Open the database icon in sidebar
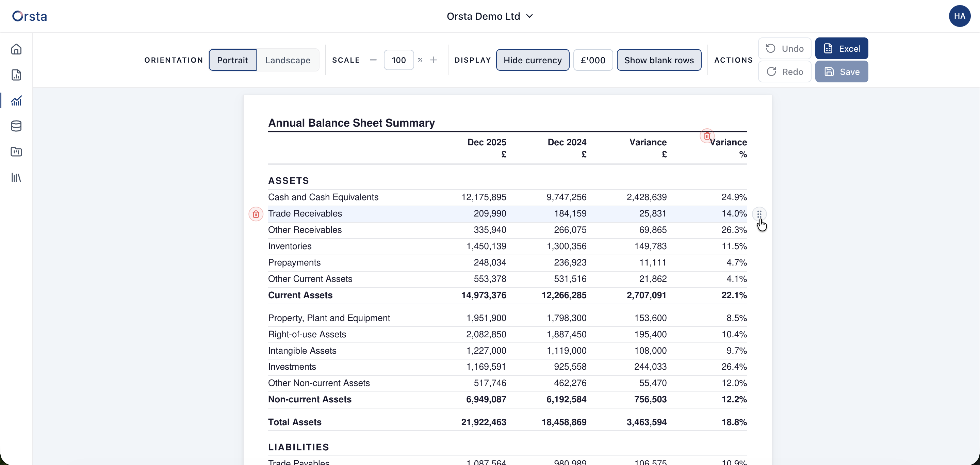 coord(16,126)
